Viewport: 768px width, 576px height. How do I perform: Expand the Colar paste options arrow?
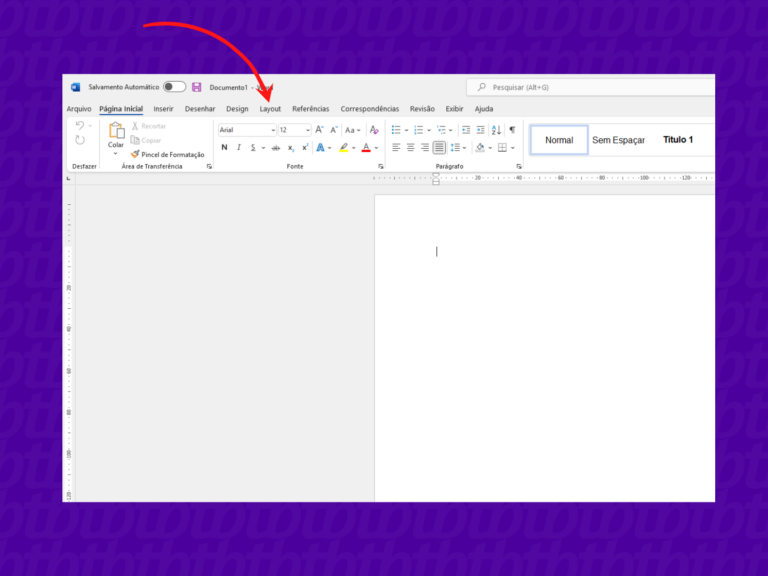[x=116, y=153]
